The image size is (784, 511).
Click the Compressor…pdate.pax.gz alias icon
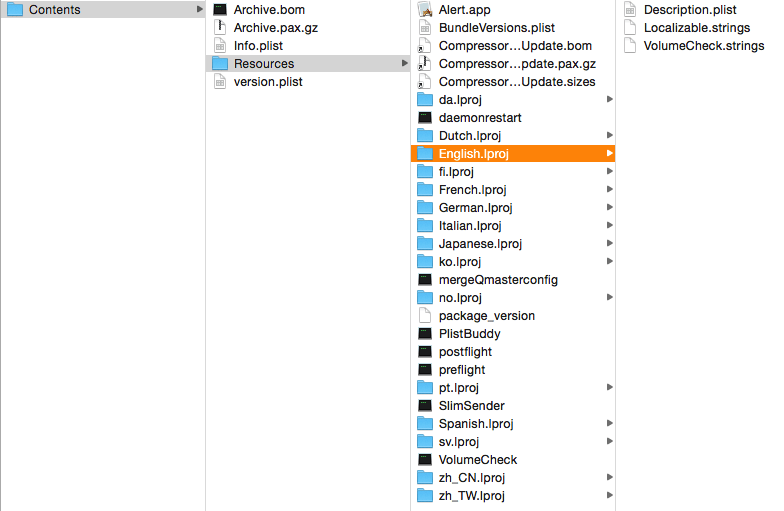pos(425,64)
